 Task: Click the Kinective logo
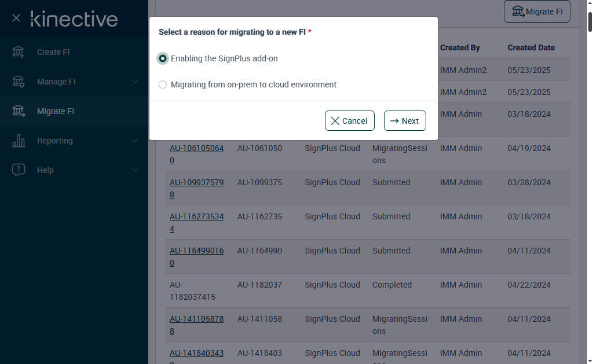tap(74, 19)
